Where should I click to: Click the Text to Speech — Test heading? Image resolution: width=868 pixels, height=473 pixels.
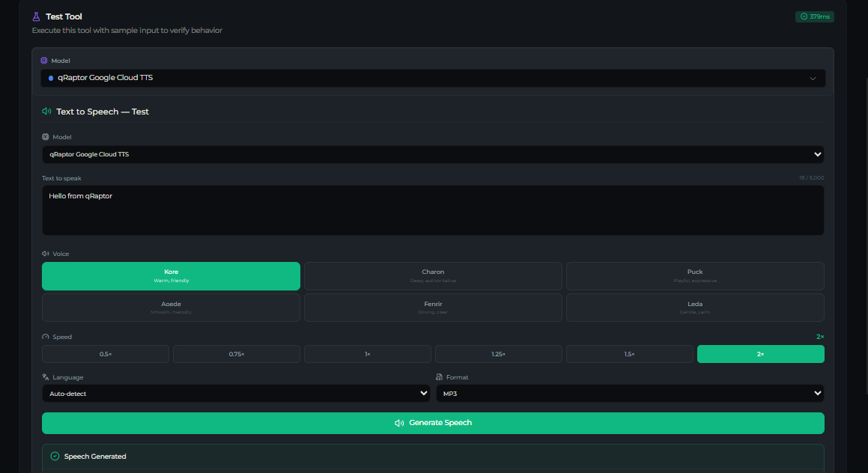(103, 112)
